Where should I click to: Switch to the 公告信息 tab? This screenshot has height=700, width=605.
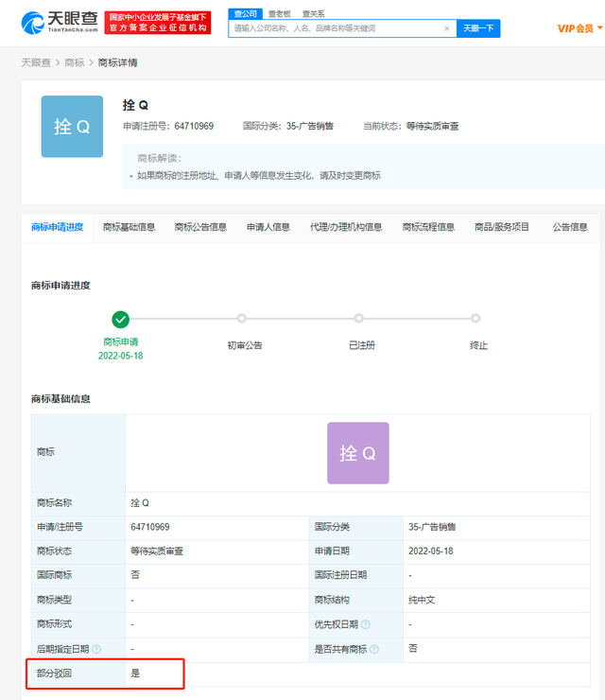point(570,227)
